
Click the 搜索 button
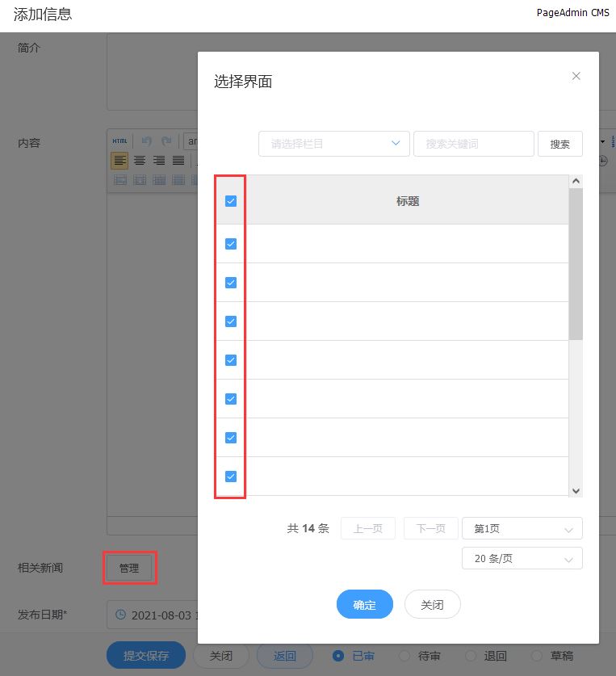click(559, 144)
